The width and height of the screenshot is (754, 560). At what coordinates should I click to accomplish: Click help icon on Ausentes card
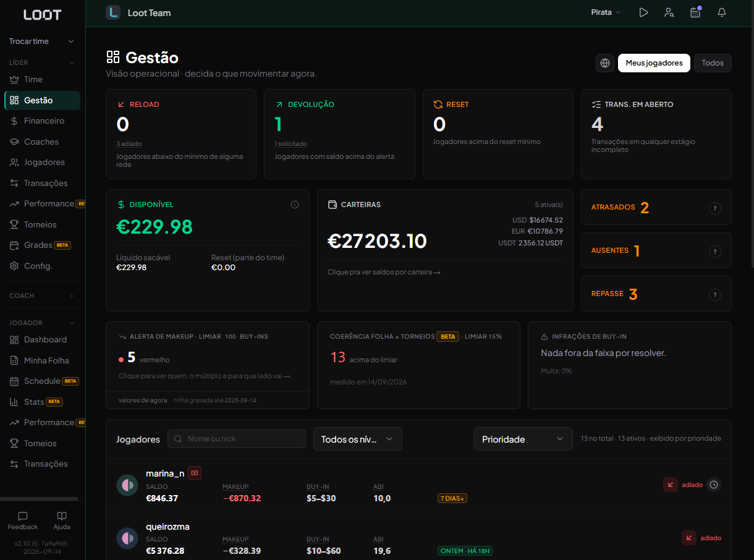click(715, 252)
